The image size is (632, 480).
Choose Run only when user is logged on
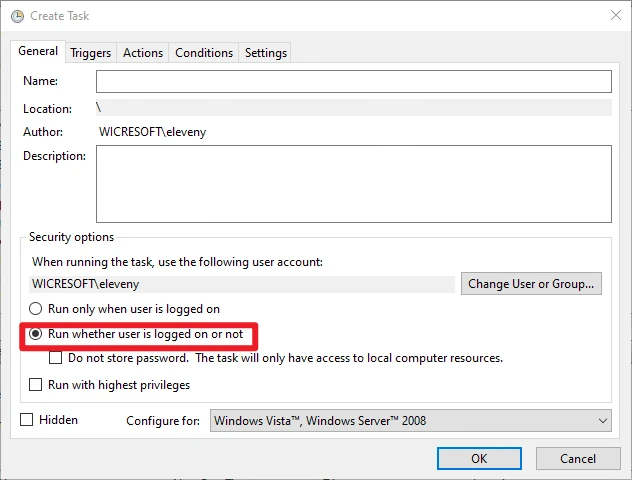click(x=37, y=310)
